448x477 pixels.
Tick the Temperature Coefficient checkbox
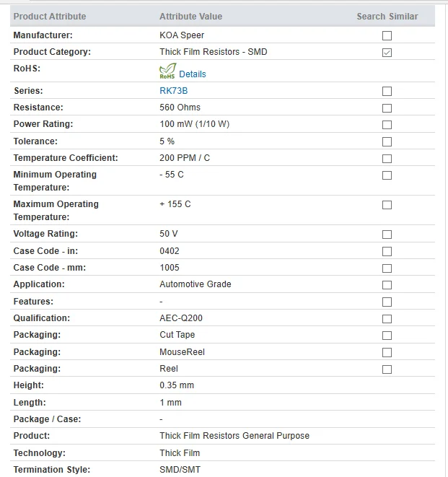tap(387, 159)
